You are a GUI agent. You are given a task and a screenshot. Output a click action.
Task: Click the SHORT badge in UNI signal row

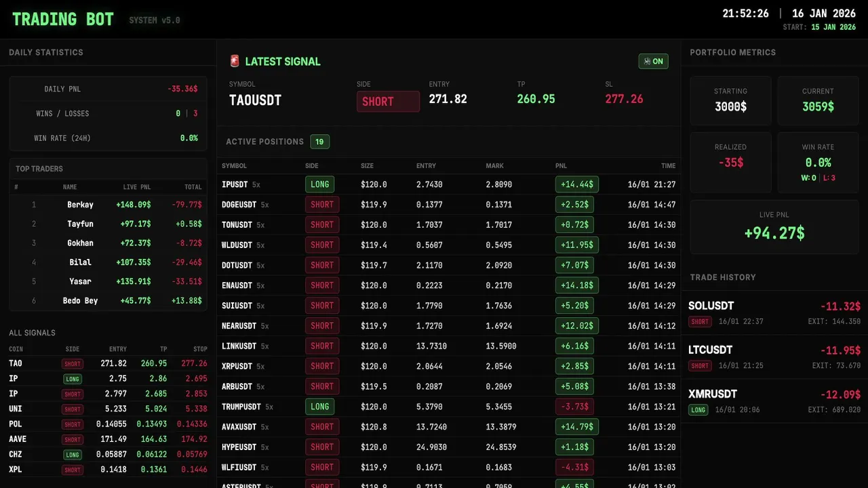tap(73, 409)
